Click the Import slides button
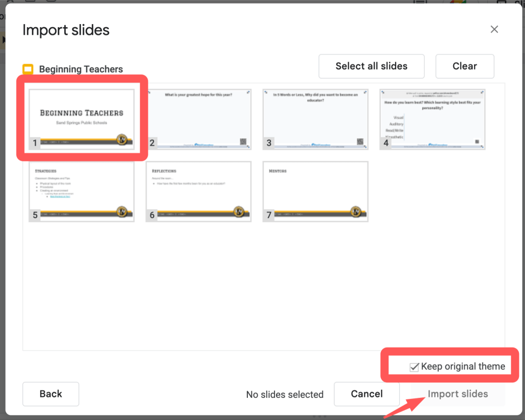525x420 pixels. tap(458, 394)
